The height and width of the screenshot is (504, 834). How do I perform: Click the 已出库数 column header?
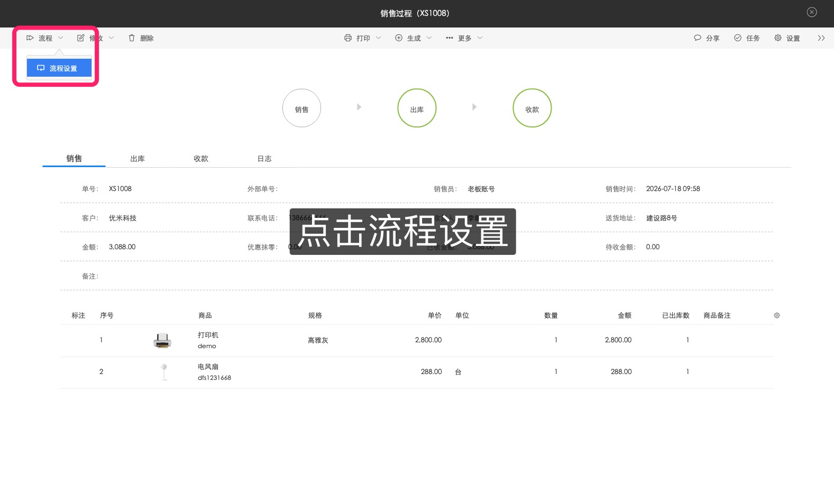[676, 315]
